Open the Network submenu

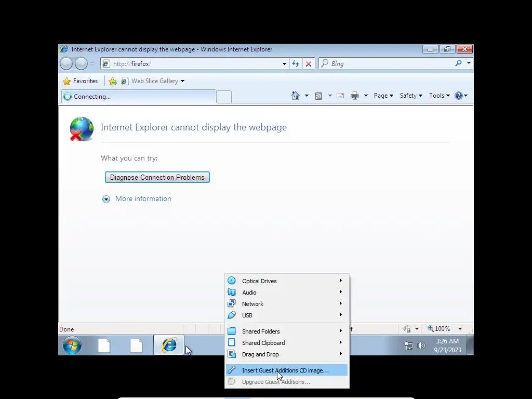tap(287, 304)
